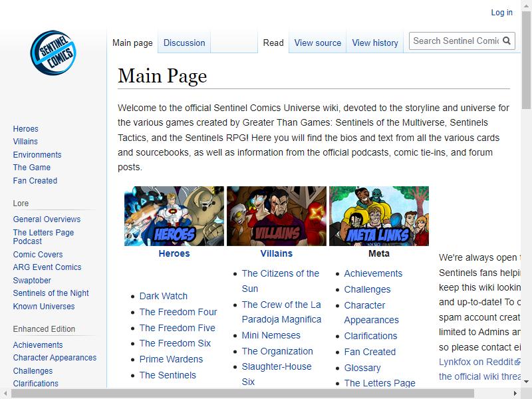Open The Game sidebar link
Viewport: 532px width, 399px height.
pyautogui.click(x=31, y=168)
